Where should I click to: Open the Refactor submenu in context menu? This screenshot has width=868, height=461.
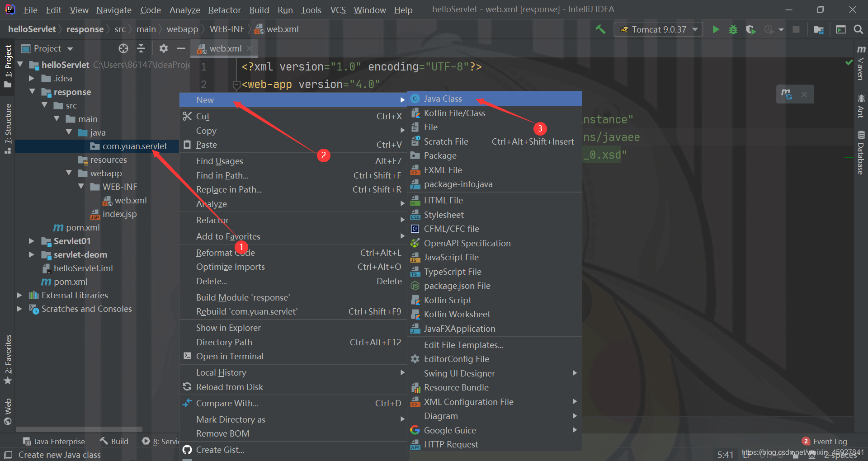click(x=293, y=220)
